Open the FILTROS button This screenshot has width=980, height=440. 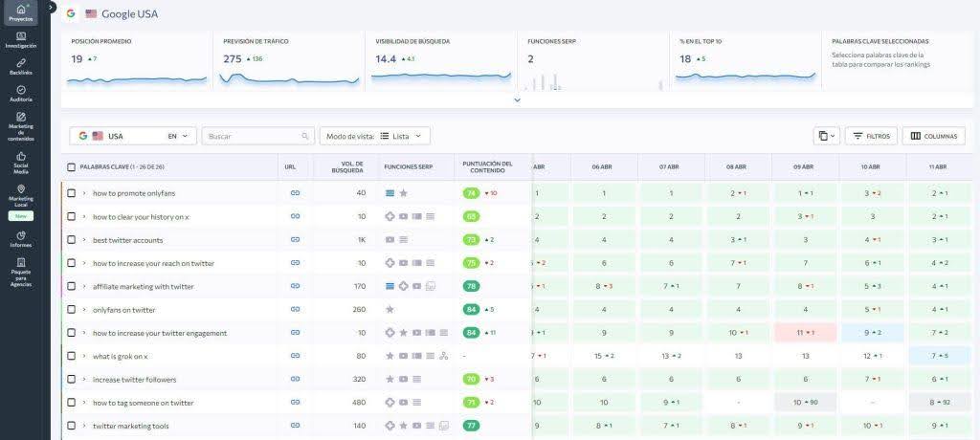[x=871, y=136]
